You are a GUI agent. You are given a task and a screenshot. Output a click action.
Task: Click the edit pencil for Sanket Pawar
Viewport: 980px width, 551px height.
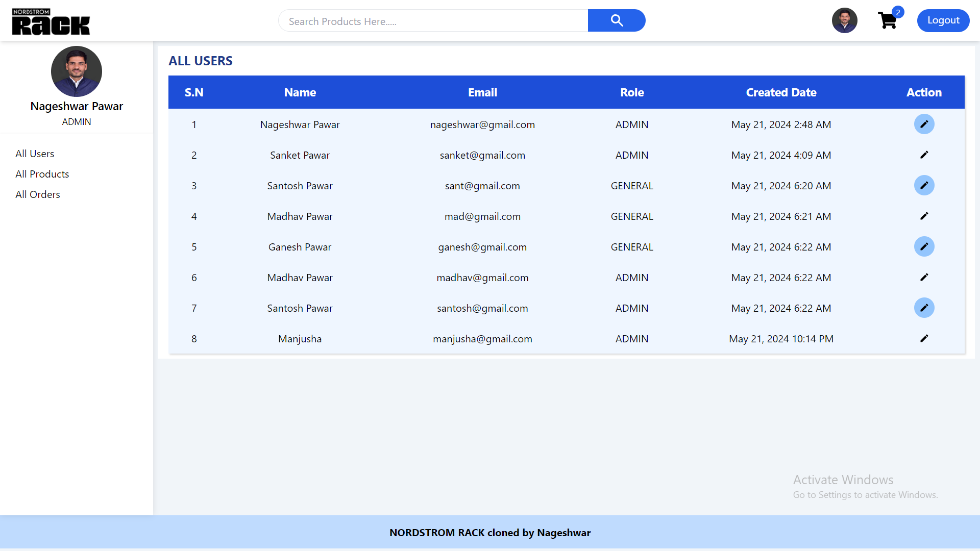click(924, 155)
